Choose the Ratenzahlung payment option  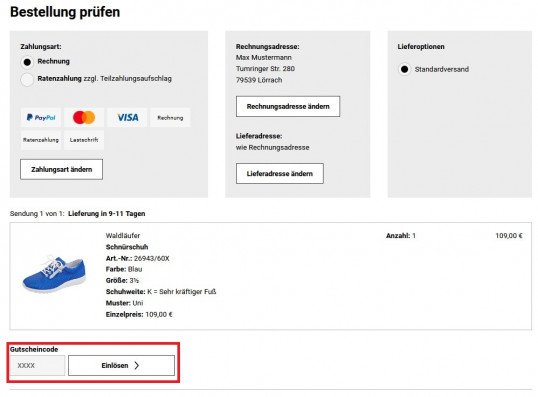(x=27, y=79)
